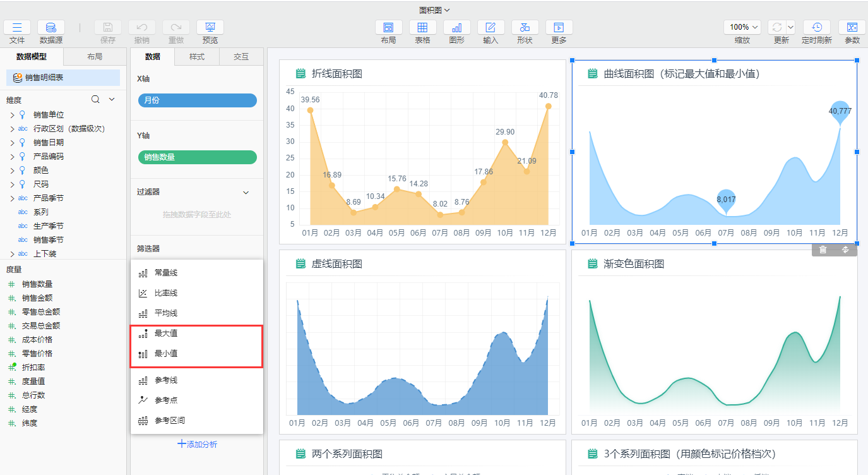
Task: Expand the 销售单位 dimension
Action: click(12, 115)
